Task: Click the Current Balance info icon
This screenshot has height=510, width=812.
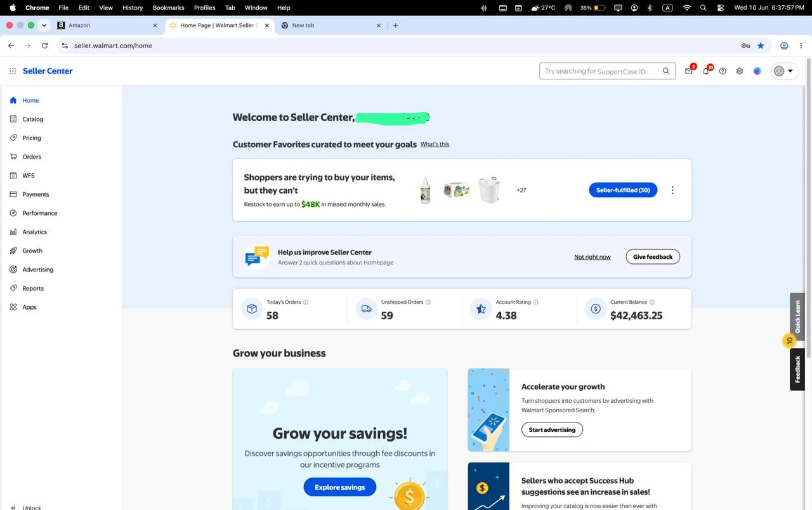Action: click(x=652, y=302)
